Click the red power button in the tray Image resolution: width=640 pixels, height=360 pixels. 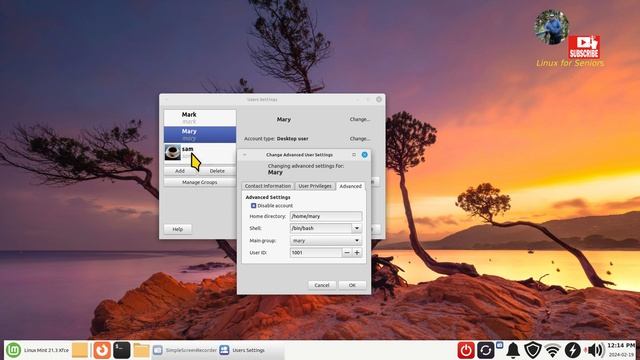pos(466,350)
